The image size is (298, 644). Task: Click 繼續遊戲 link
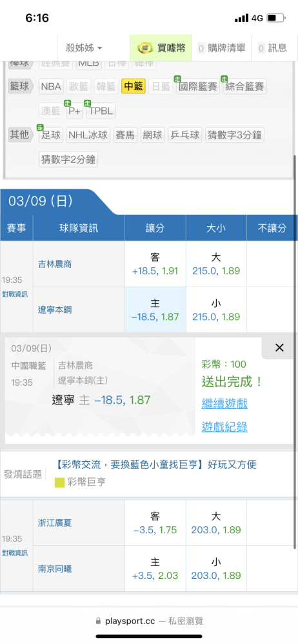pyautogui.click(x=224, y=403)
